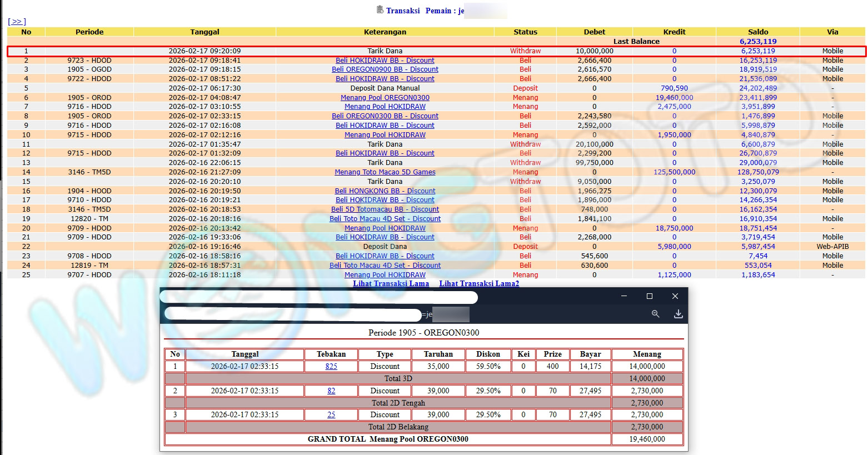Viewport: 868px width, 455px height.
Task: Close the popup detail window
Action: pos(675,296)
